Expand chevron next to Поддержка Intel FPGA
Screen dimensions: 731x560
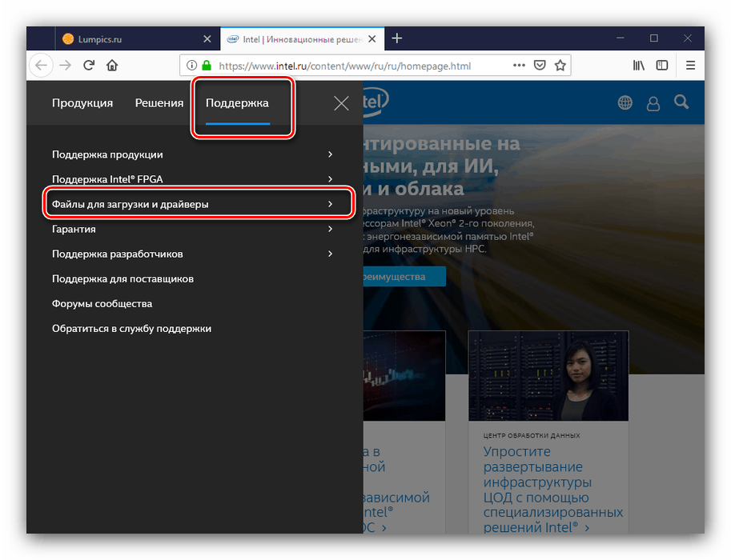coord(330,179)
